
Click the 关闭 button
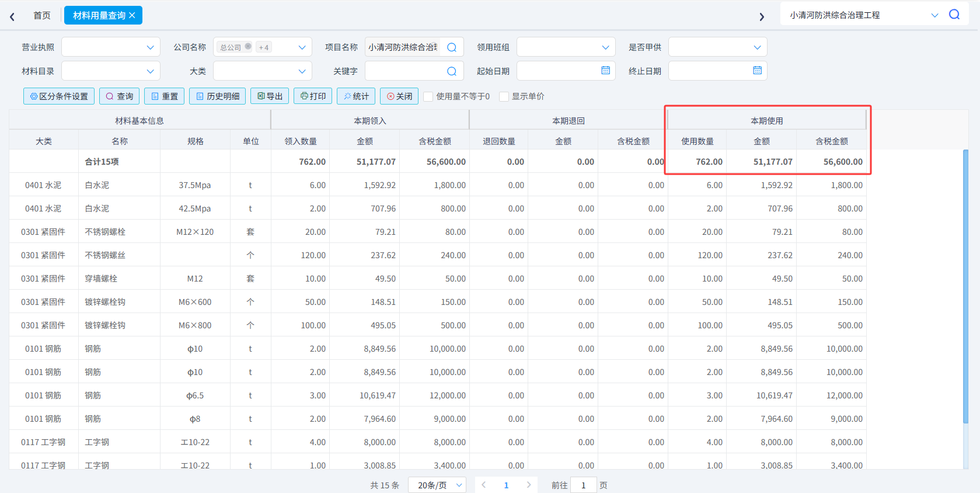pyautogui.click(x=399, y=96)
